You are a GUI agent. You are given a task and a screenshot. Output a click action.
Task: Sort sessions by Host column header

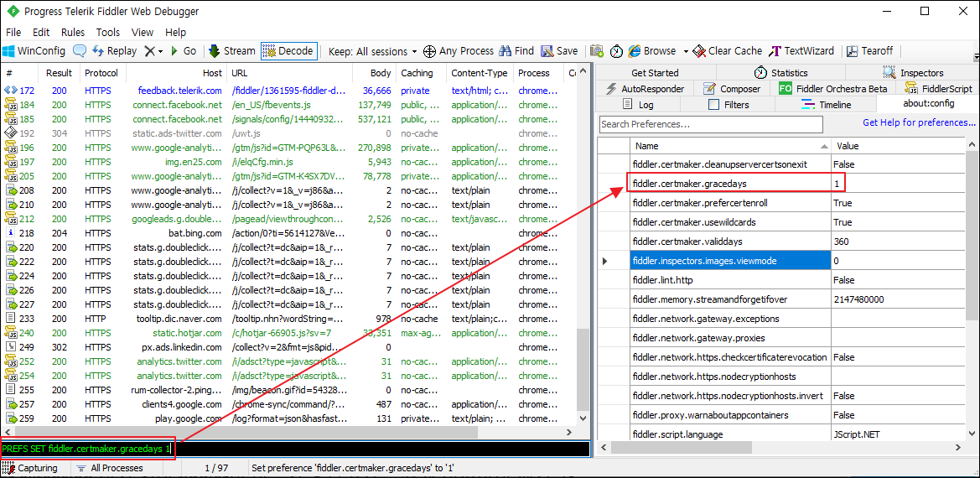click(176, 73)
